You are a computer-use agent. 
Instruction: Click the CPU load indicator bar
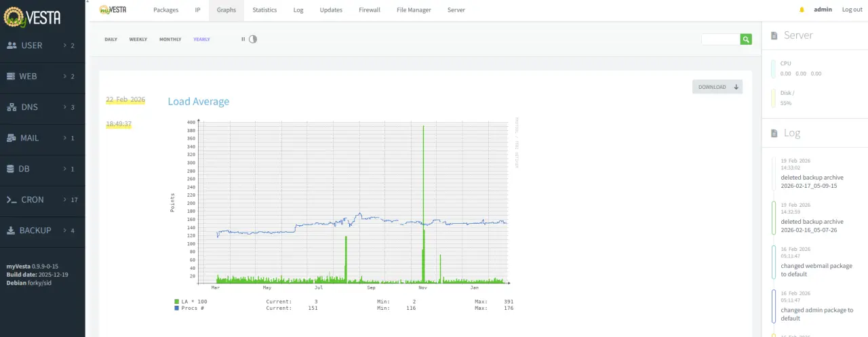coord(774,68)
